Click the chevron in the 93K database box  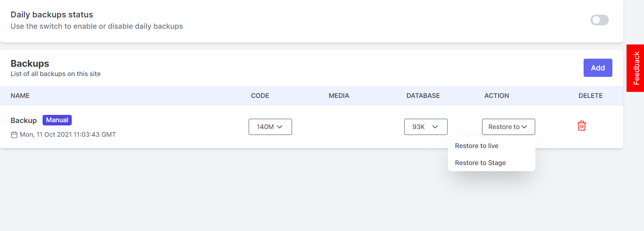(x=435, y=127)
